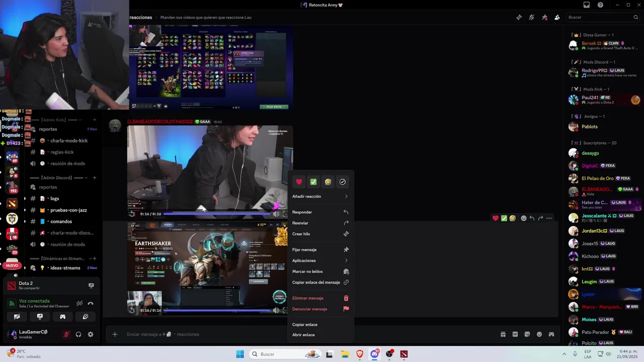Disconnect from voice channel

[91, 304]
